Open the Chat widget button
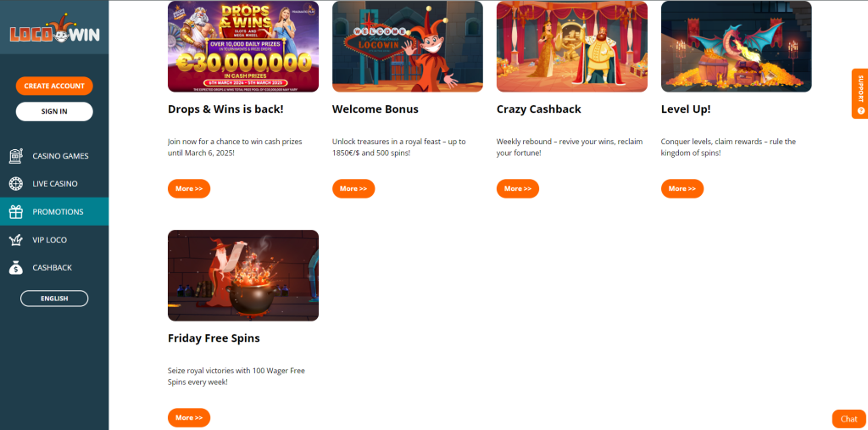The height and width of the screenshot is (430, 868). coord(849,419)
